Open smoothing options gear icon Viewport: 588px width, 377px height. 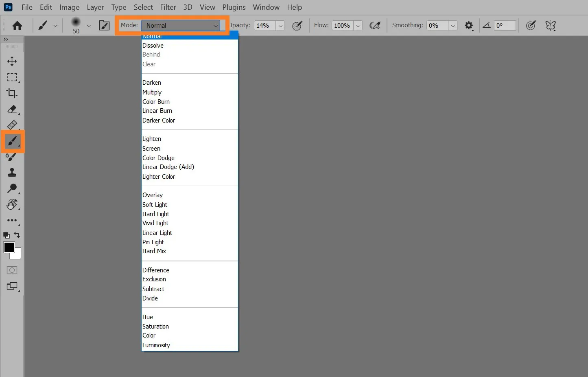tap(469, 26)
